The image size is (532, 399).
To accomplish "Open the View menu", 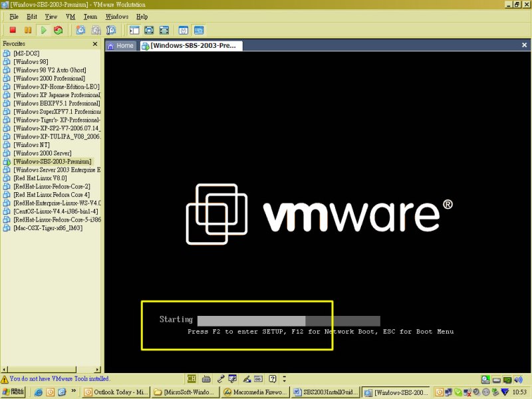I will pyautogui.click(x=51, y=16).
